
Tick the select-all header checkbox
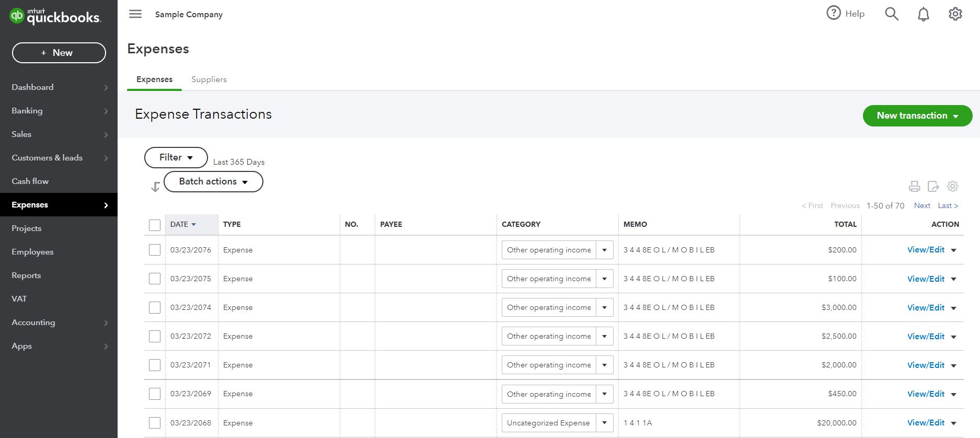pyautogui.click(x=155, y=225)
